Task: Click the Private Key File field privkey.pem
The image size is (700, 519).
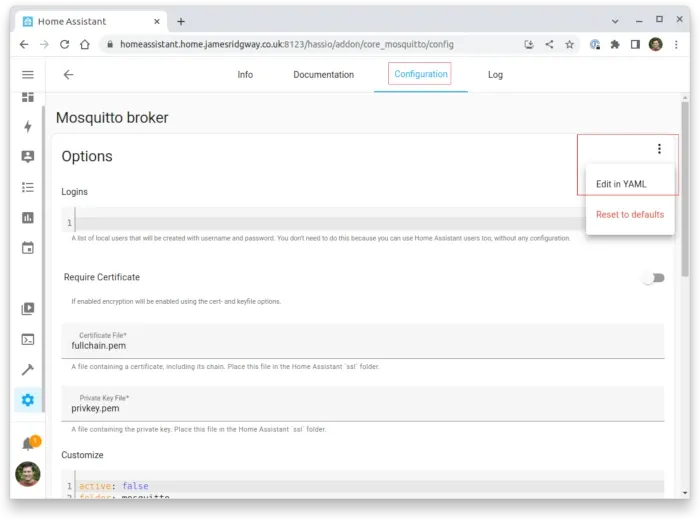Action: coord(362,404)
